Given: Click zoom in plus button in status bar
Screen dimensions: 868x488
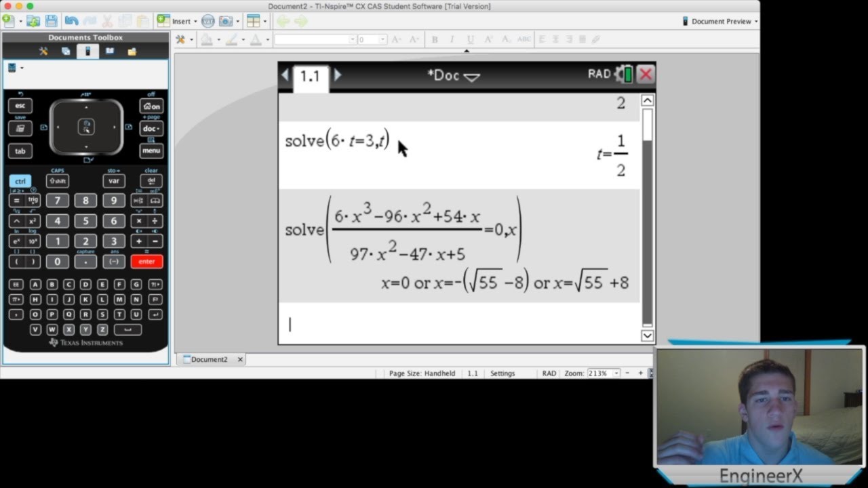Looking at the screenshot, I should click(x=640, y=373).
